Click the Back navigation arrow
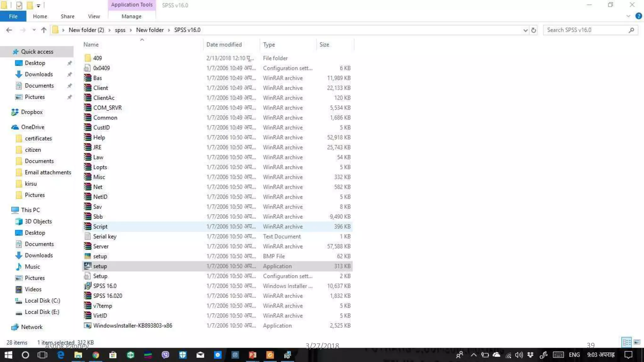The height and width of the screenshot is (362, 644). click(x=9, y=30)
